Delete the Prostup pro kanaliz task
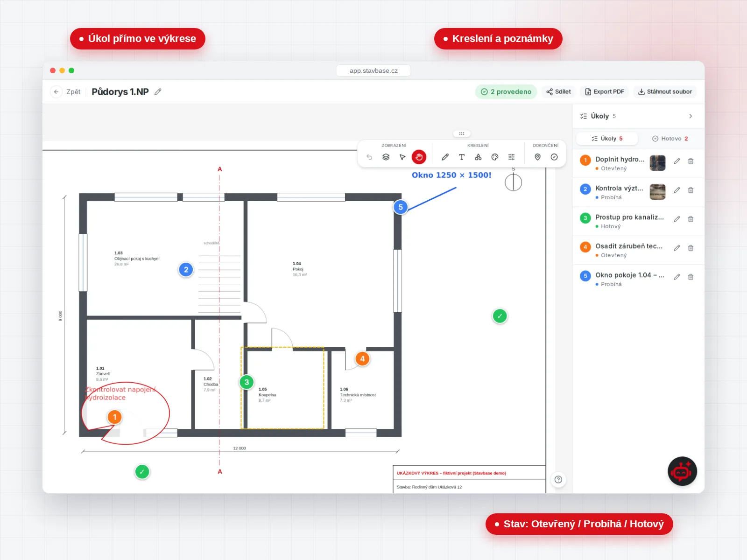 [x=691, y=219]
